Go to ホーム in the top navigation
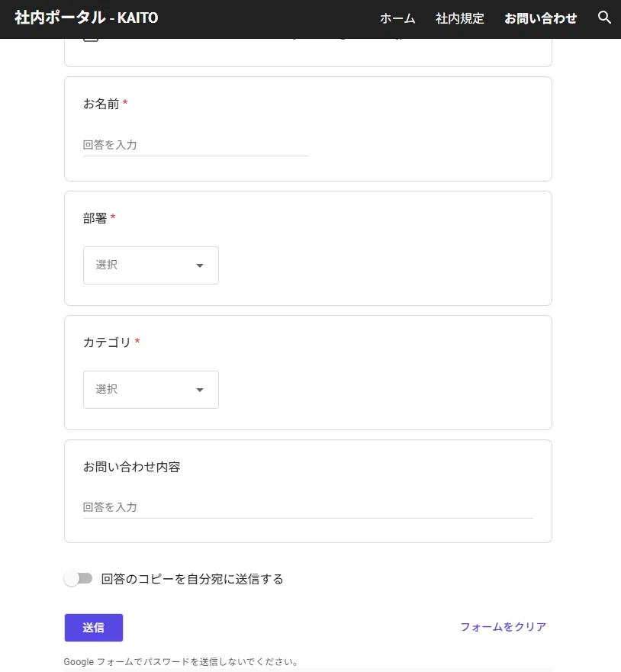The width and height of the screenshot is (621, 672). tap(397, 18)
